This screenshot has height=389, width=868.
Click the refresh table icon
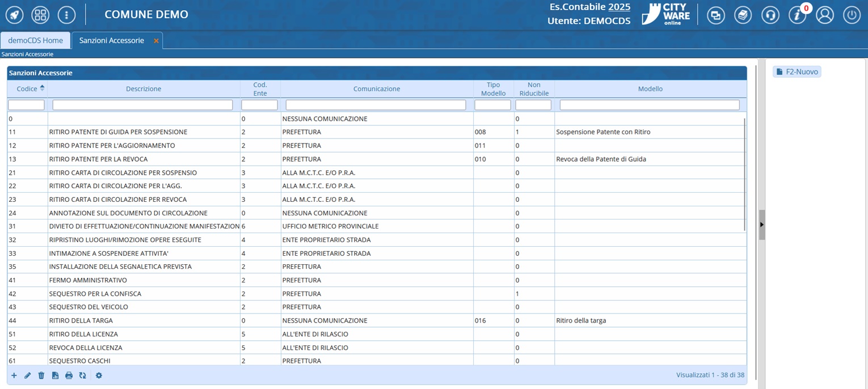click(x=82, y=375)
